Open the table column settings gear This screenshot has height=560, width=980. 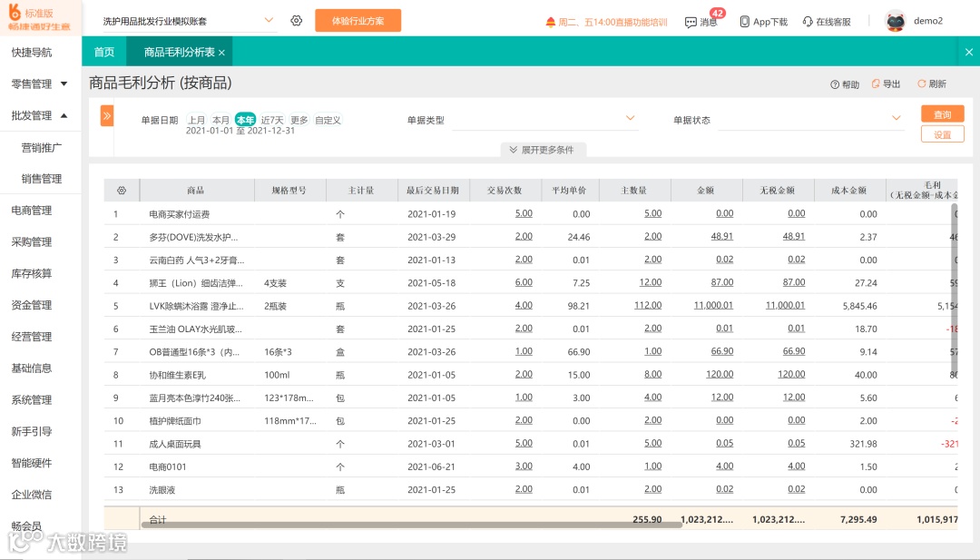122,190
